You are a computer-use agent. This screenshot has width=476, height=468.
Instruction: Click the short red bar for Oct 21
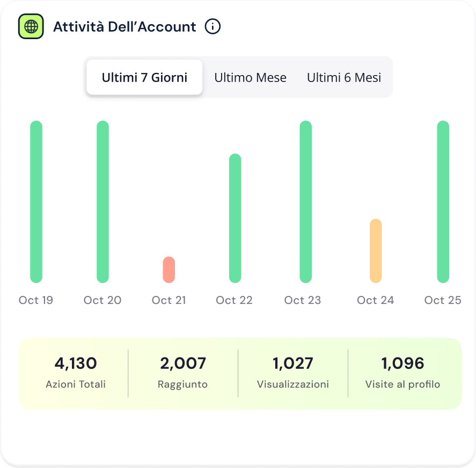coord(169,270)
